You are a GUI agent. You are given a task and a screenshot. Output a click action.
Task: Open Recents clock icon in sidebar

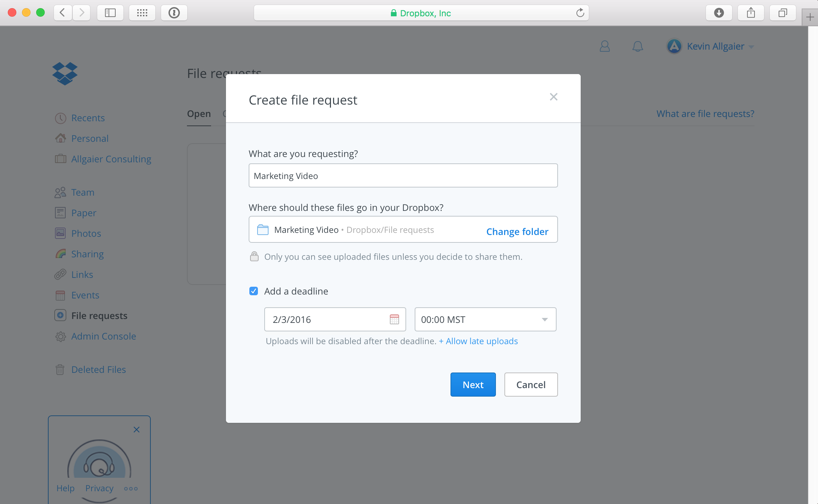60,118
